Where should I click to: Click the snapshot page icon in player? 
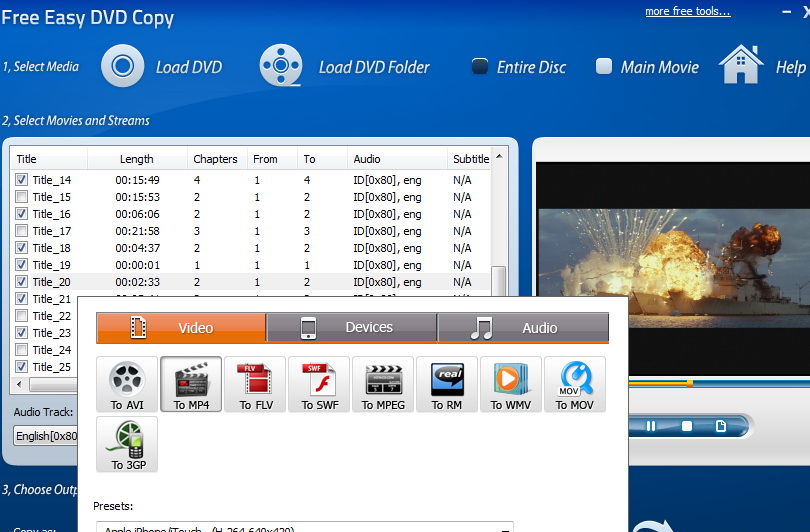pyautogui.click(x=721, y=426)
